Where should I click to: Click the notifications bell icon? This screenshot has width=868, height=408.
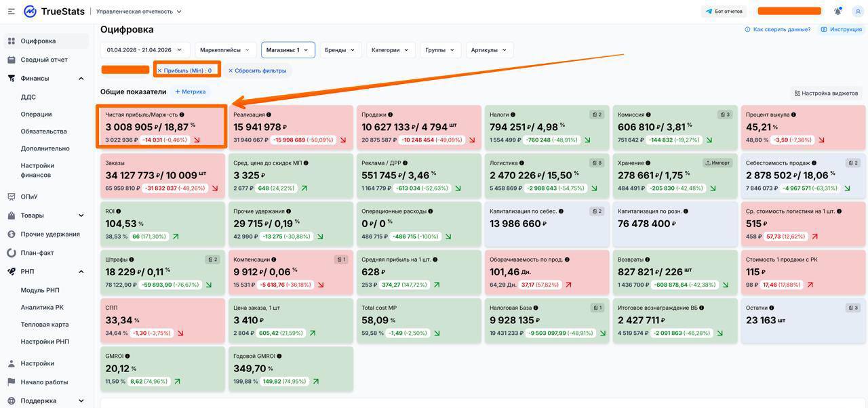[838, 11]
